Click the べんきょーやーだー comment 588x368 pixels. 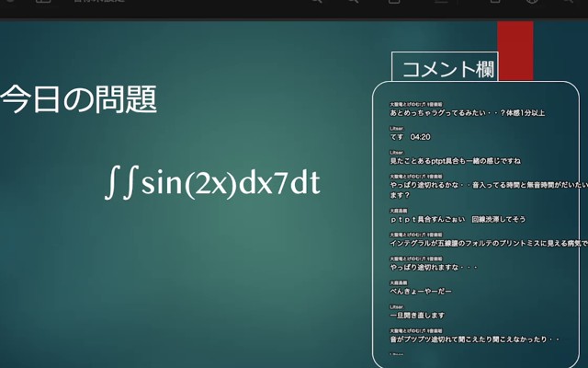pos(421,291)
